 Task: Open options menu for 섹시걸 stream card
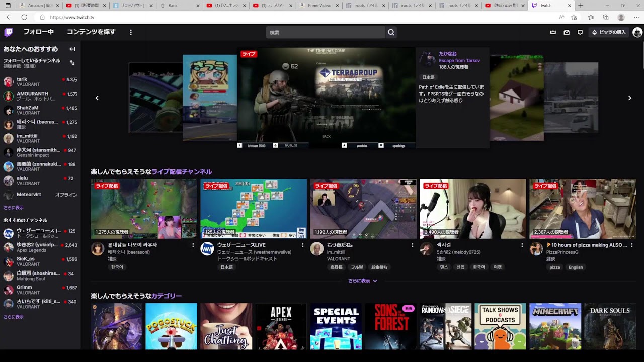(522, 245)
